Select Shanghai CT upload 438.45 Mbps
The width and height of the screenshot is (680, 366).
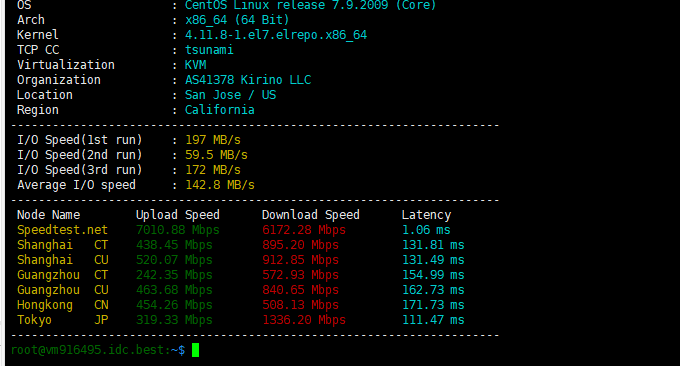click(174, 245)
